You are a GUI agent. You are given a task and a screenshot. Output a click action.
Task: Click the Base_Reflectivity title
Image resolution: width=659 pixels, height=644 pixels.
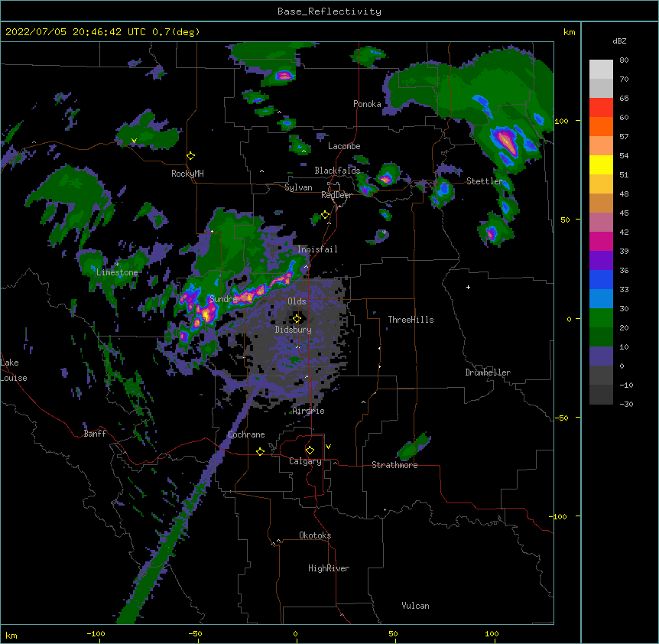pyautogui.click(x=329, y=11)
